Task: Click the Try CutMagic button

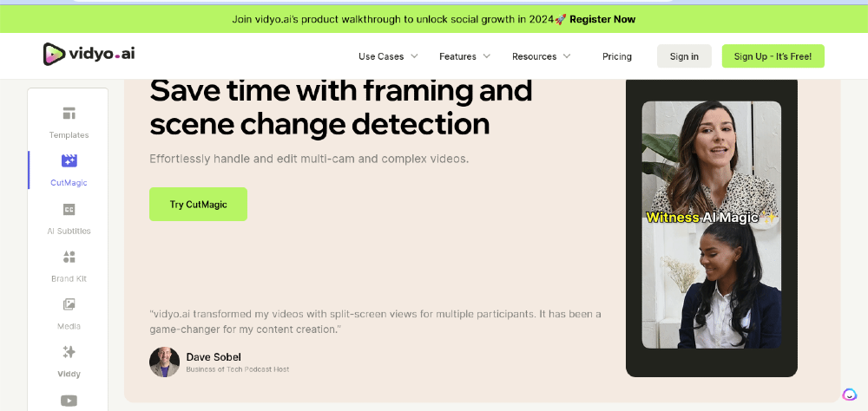Action: click(x=198, y=204)
